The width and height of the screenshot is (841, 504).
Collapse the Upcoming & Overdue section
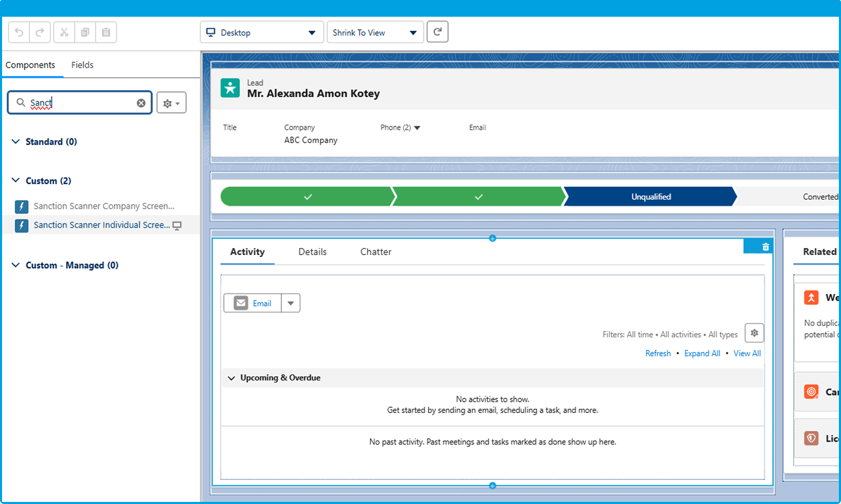click(231, 378)
